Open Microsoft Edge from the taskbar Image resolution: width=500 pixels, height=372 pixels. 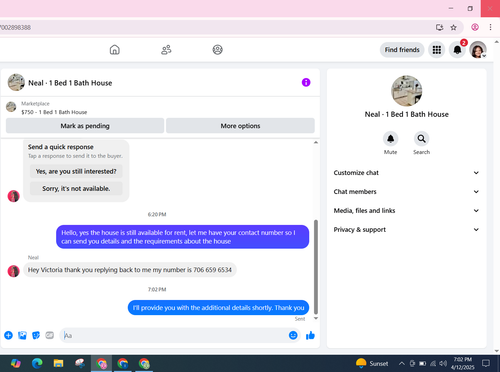click(x=37, y=363)
